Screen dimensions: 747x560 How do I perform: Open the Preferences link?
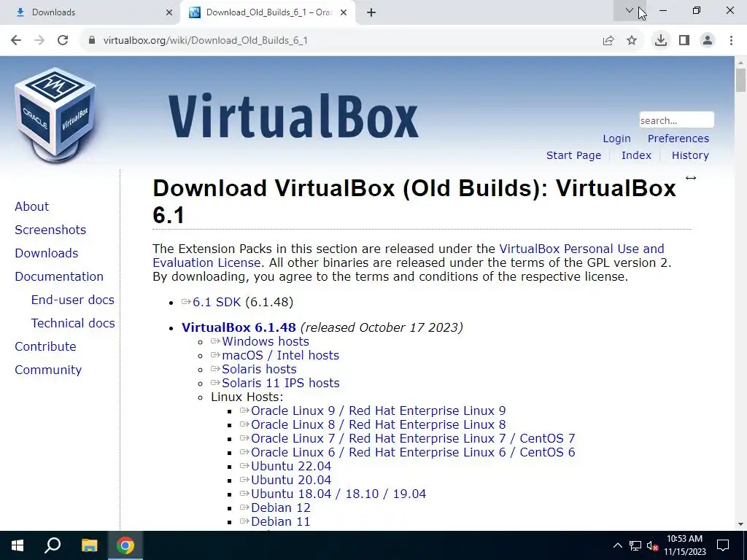pyautogui.click(x=678, y=139)
